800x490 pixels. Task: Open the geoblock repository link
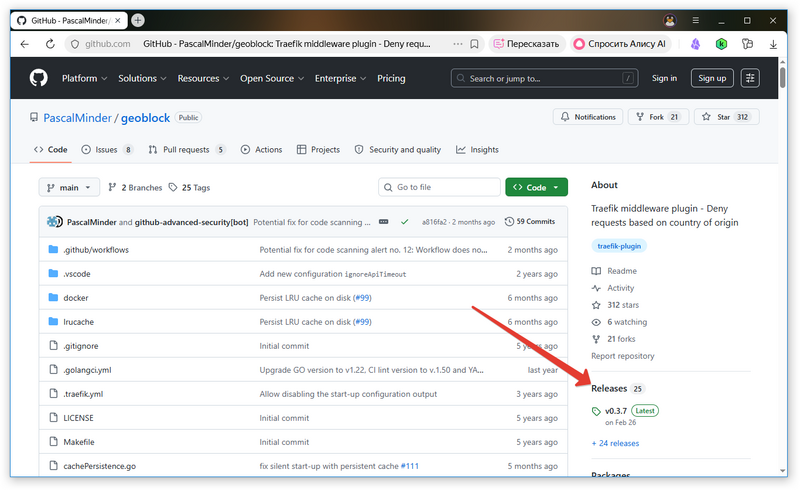pos(145,118)
